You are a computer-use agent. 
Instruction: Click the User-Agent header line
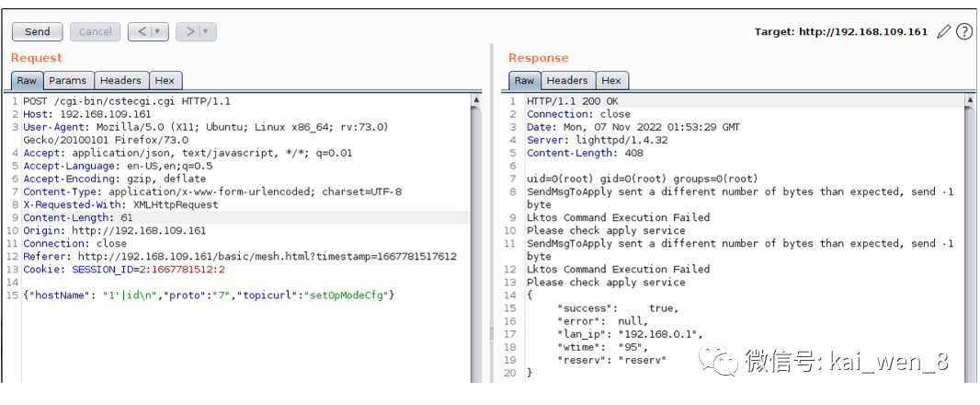206,133
